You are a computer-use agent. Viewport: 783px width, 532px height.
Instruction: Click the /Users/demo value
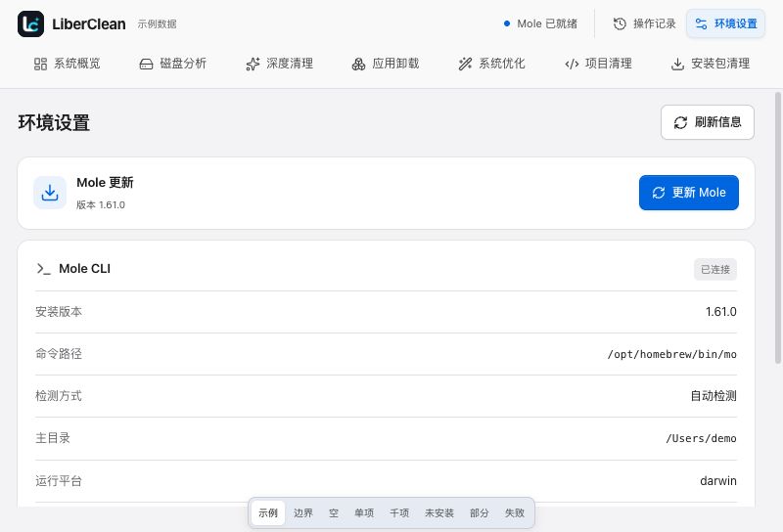click(701, 439)
